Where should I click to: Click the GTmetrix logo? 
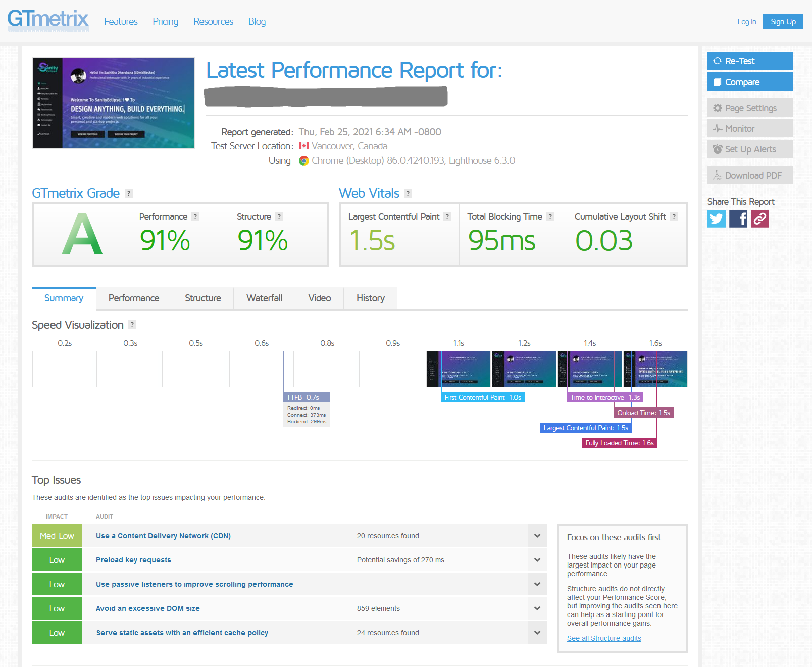(x=48, y=20)
